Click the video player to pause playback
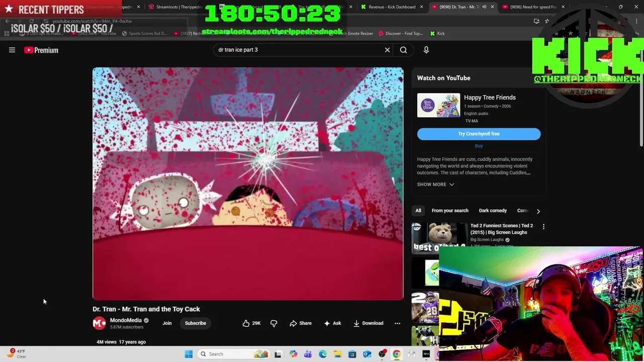Screen dimensions: 644x362 point(248,184)
